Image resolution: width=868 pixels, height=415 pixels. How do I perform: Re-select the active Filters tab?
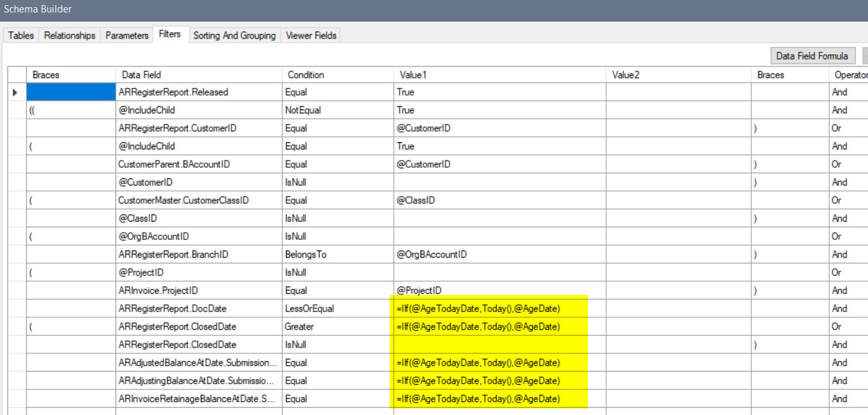[170, 34]
